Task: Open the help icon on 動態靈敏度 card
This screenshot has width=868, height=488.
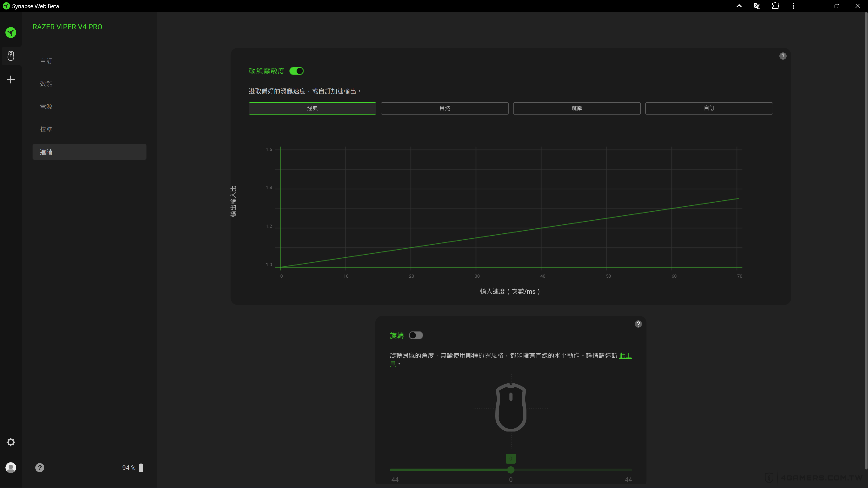Action: 783,56
